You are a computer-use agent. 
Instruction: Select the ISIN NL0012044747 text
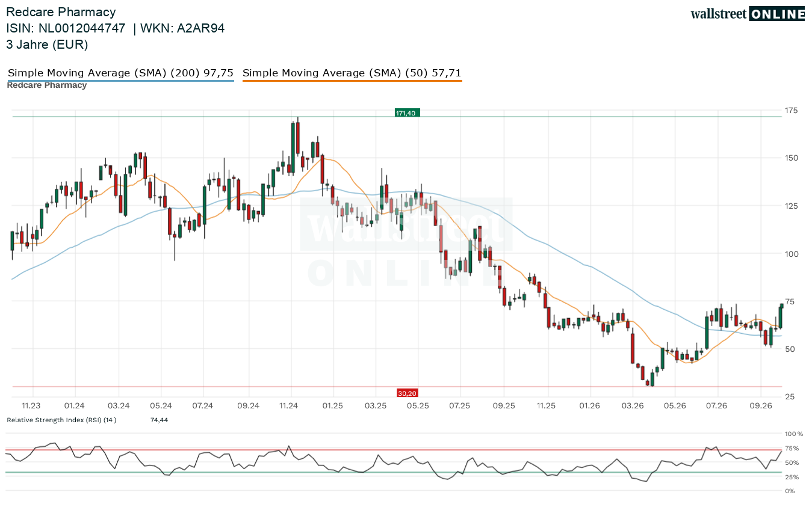[66, 28]
